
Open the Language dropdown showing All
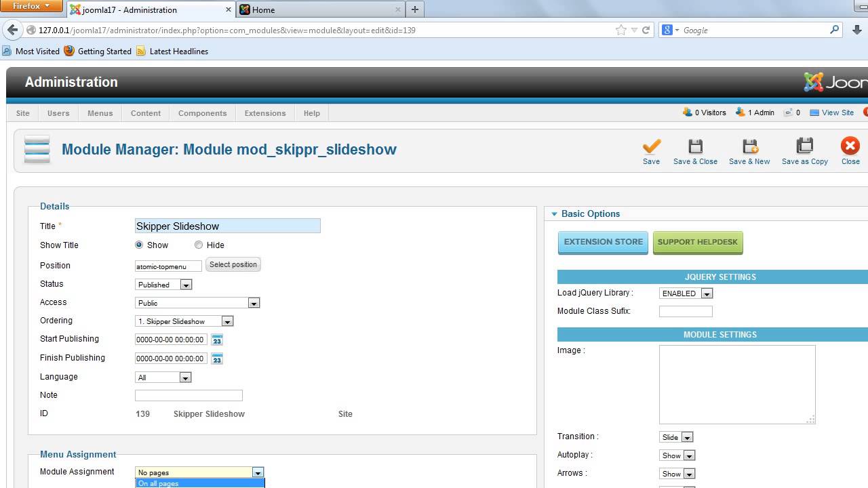pos(163,378)
